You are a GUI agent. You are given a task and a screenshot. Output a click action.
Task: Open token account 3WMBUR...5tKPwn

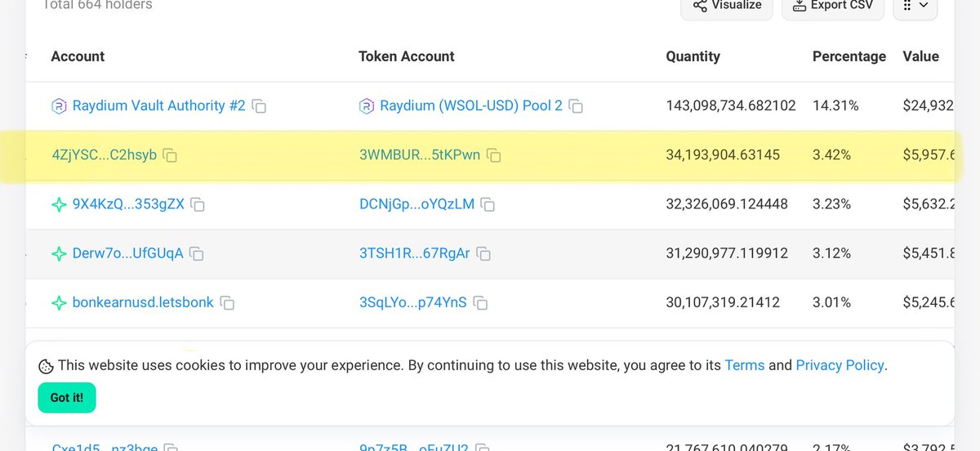point(420,155)
